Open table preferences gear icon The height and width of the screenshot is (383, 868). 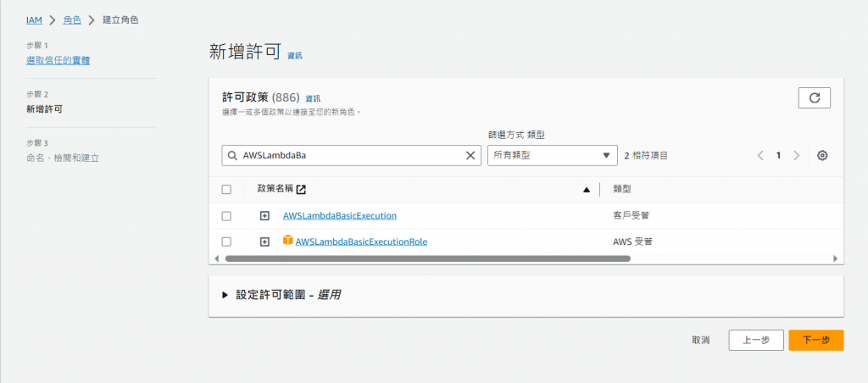(822, 156)
